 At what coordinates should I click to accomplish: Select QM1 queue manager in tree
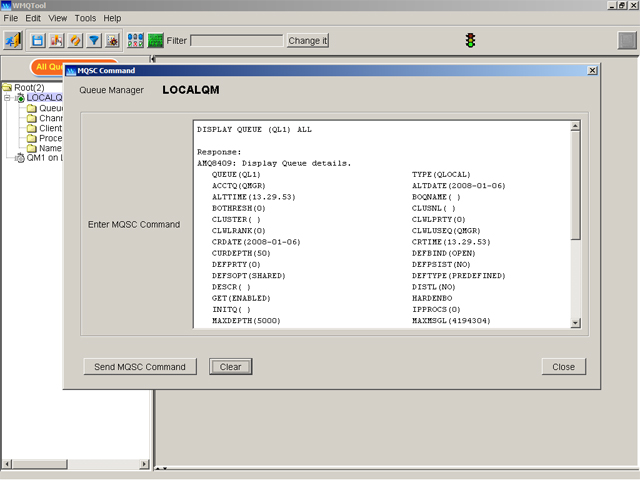coord(44,158)
